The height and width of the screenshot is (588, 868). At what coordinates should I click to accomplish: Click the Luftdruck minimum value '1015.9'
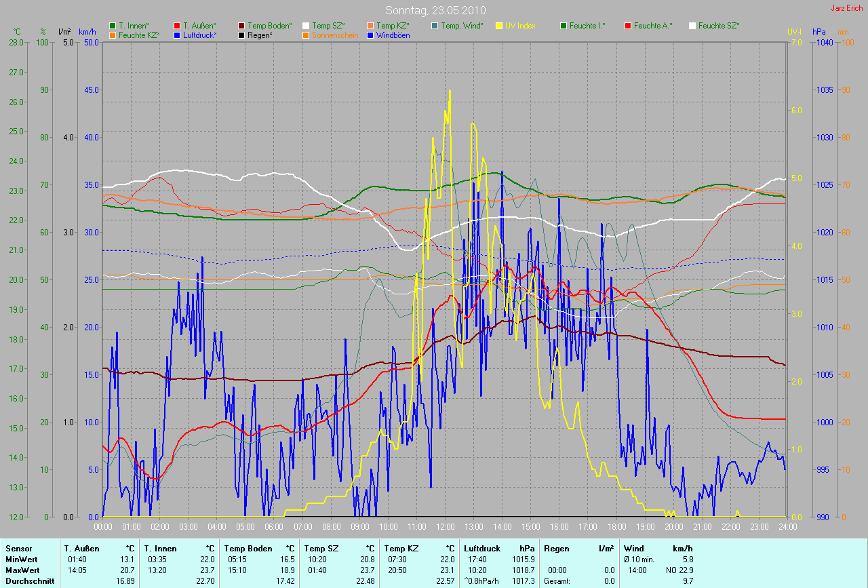coord(524,560)
